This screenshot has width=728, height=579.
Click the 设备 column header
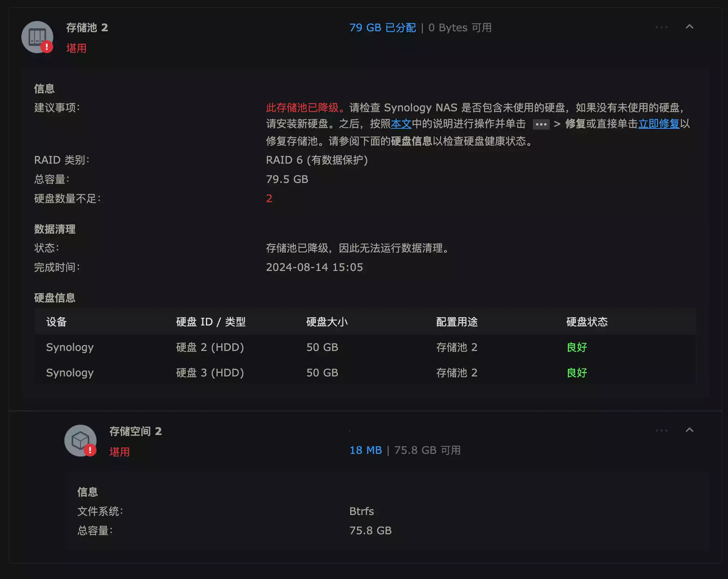tap(56, 322)
